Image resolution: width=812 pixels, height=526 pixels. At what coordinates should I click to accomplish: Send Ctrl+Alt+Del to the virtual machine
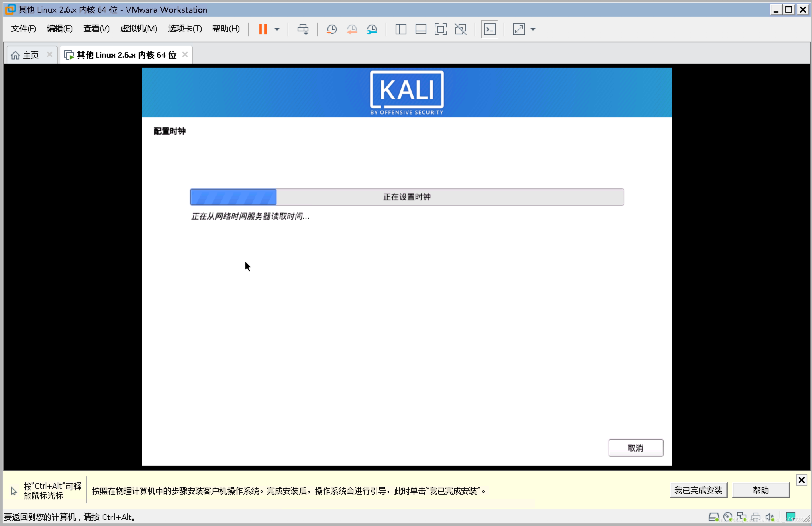click(303, 30)
